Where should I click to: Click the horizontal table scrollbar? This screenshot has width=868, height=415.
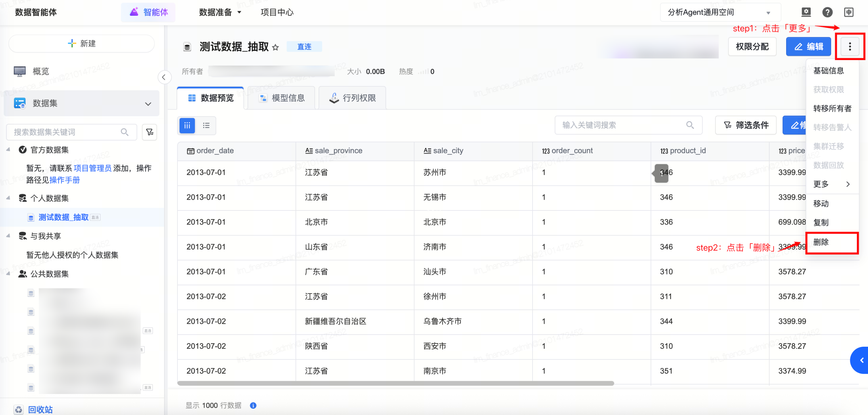[395, 383]
